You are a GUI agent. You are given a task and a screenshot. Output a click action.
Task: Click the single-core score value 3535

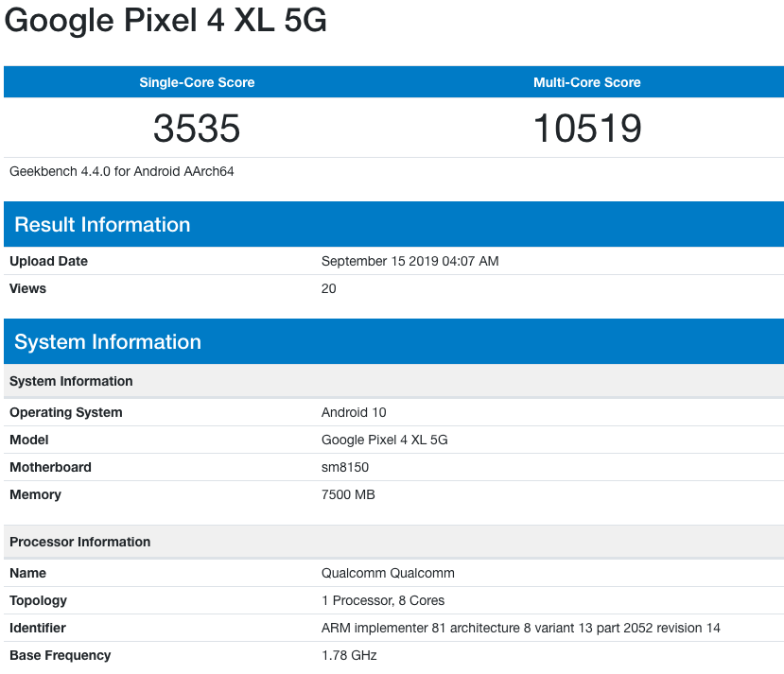[197, 129]
